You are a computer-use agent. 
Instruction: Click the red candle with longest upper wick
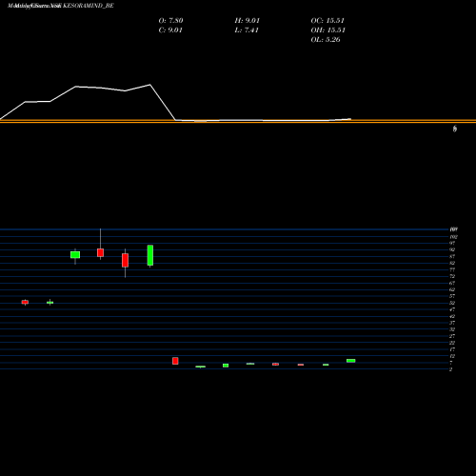100,252
